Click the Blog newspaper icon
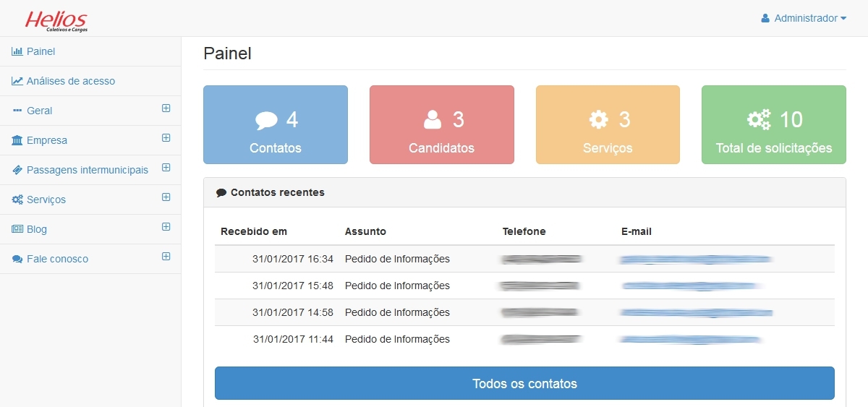The width and height of the screenshot is (868, 407). click(x=17, y=229)
